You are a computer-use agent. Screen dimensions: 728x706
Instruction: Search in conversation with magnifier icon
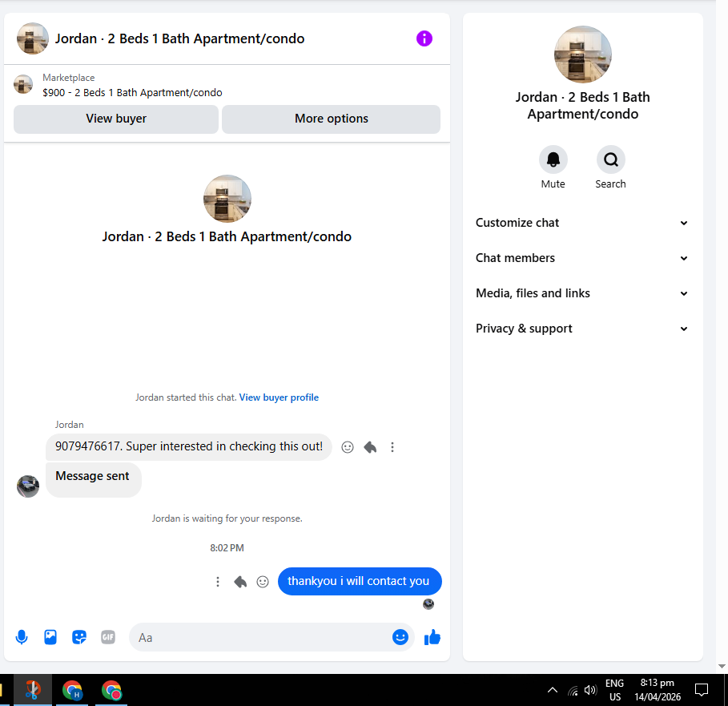(x=610, y=159)
